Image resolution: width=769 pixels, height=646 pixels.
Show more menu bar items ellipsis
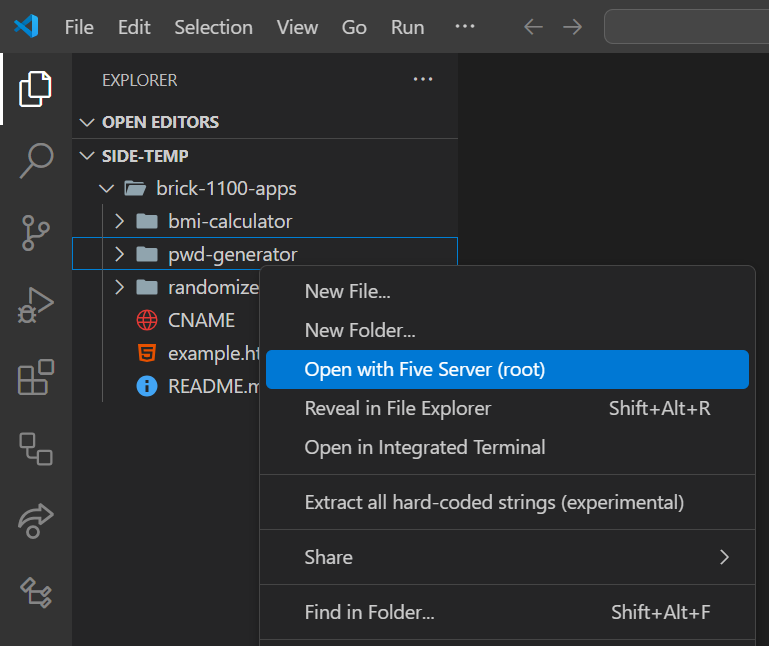tap(464, 26)
